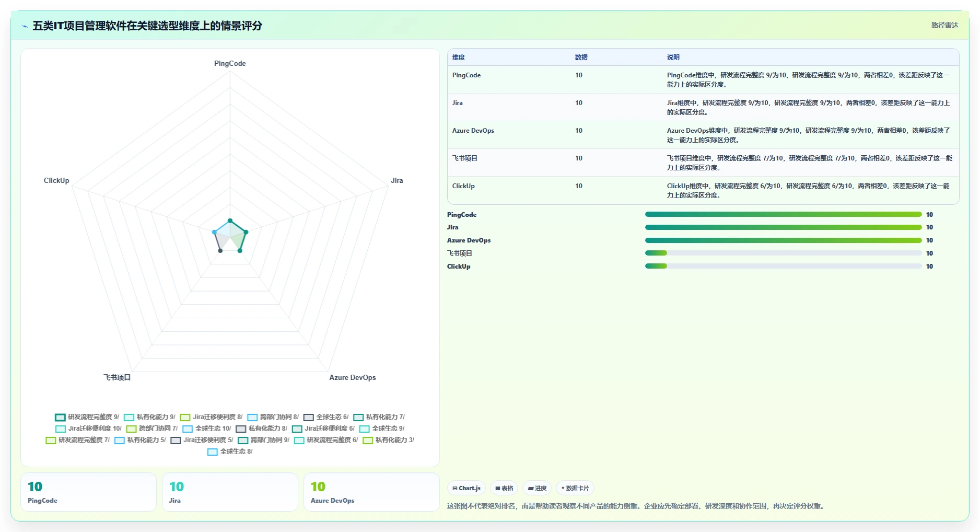Click the data point on the radar's Jira axis

[x=246, y=232]
